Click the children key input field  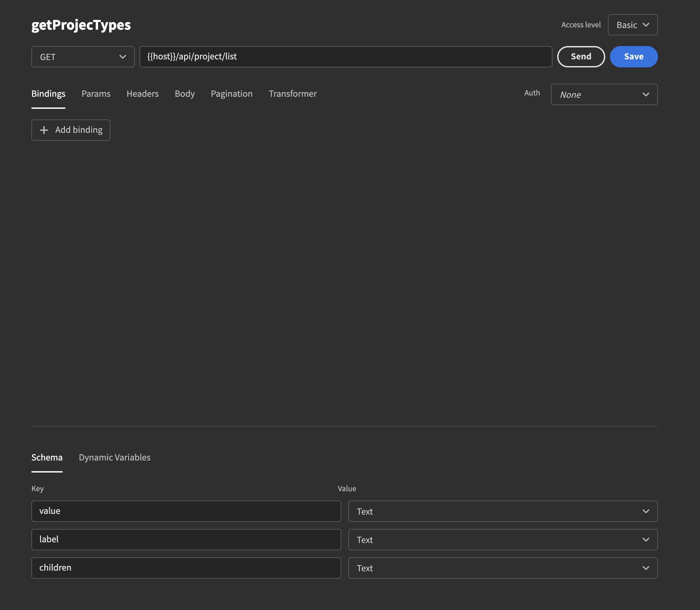pos(186,568)
